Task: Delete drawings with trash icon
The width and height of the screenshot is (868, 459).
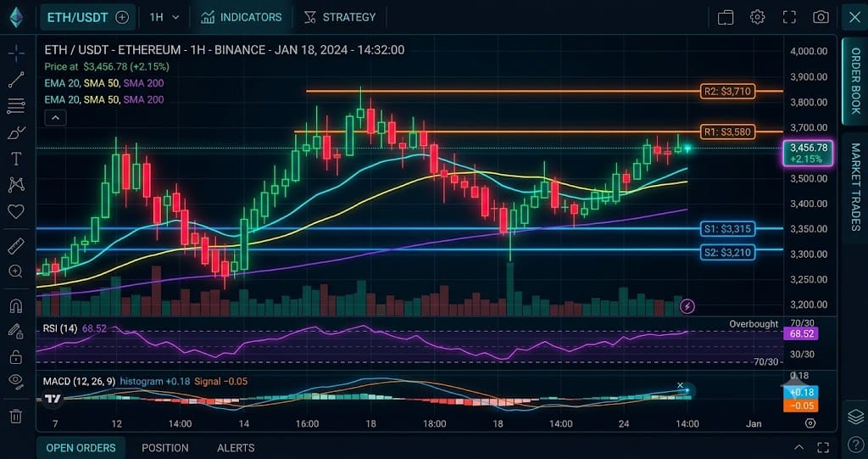Action: click(16, 416)
